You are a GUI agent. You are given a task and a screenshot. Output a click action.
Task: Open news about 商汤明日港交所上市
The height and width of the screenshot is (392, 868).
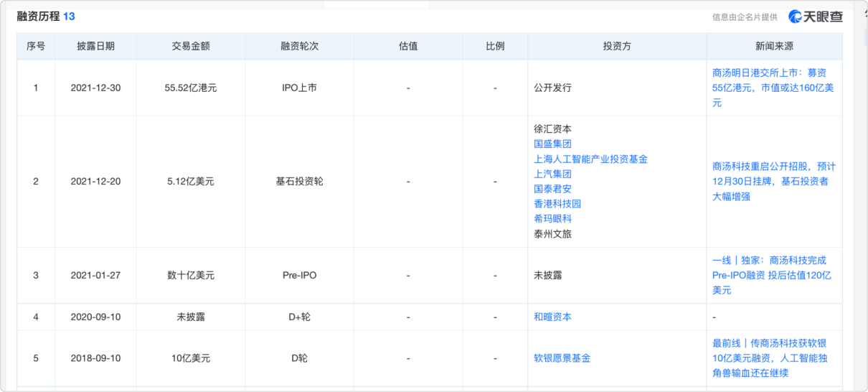774,88
